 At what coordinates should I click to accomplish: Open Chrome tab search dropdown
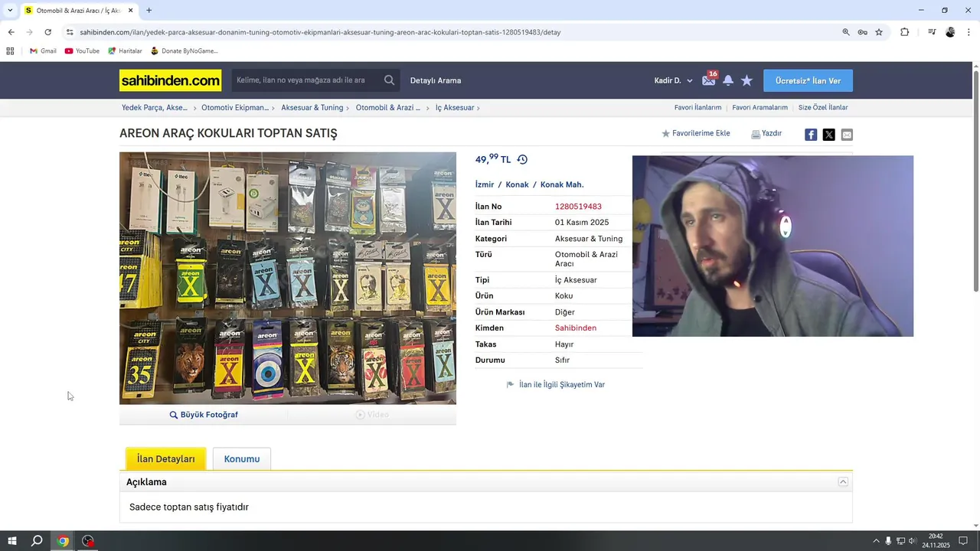10,11
